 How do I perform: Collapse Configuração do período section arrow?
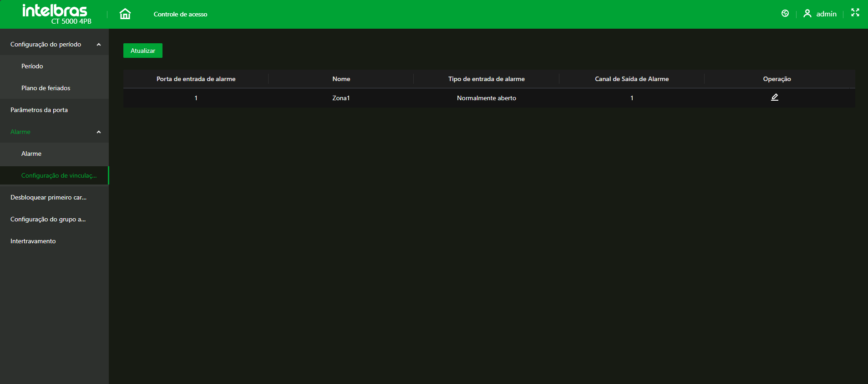click(99, 45)
